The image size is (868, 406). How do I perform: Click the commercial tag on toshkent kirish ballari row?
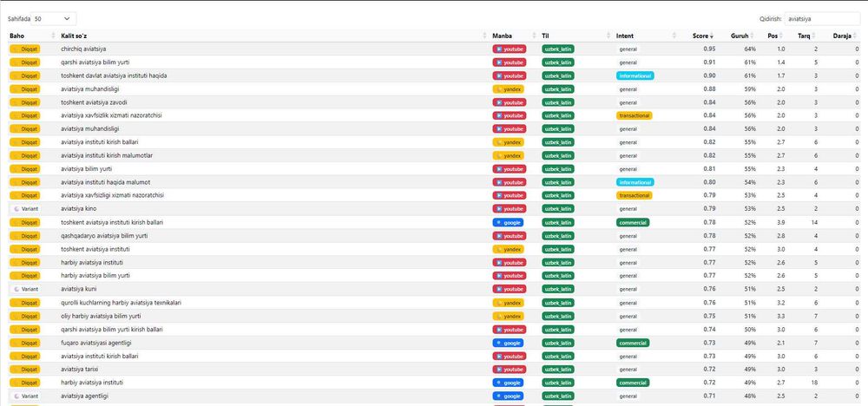pos(633,222)
